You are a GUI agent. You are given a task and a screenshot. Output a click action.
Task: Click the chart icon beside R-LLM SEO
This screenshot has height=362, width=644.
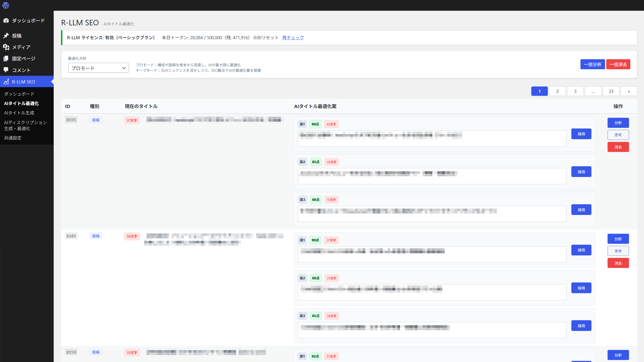coord(6,81)
